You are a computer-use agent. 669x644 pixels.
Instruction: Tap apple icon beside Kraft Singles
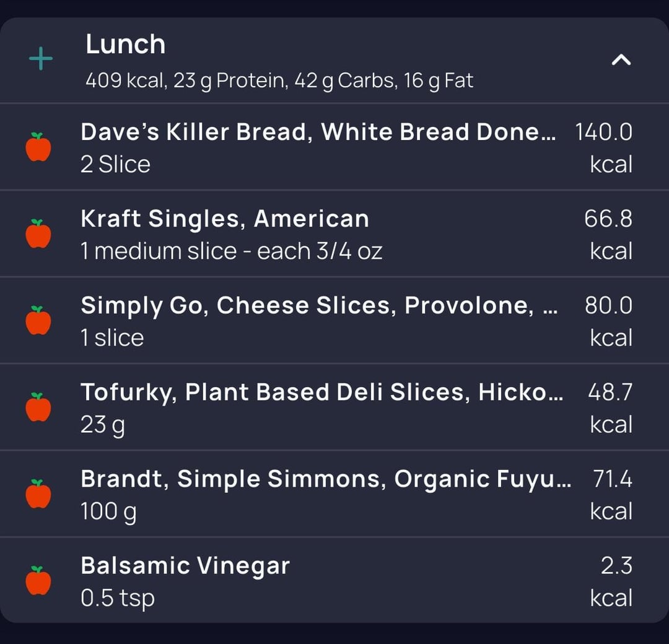tap(38, 234)
